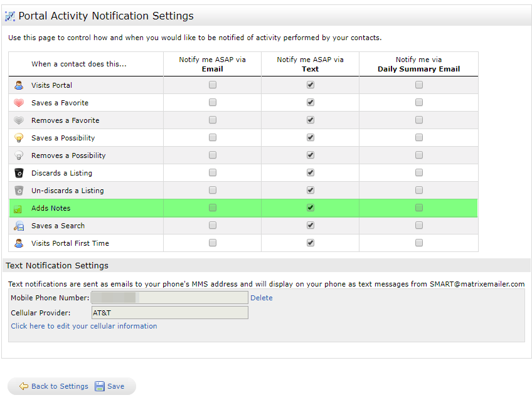The height and width of the screenshot is (400, 532).
Task: Delete the mobile phone number
Action: coord(261,298)
